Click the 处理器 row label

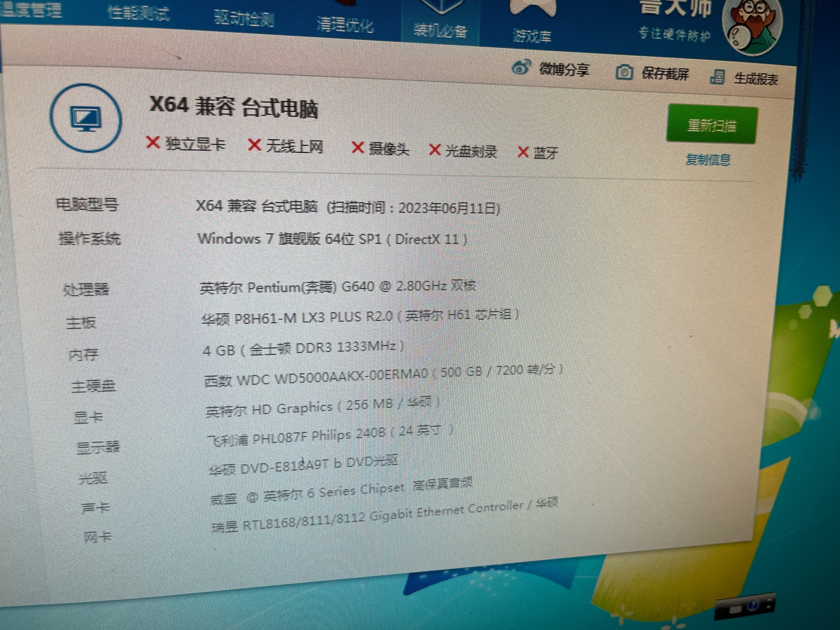pos(86,289)
